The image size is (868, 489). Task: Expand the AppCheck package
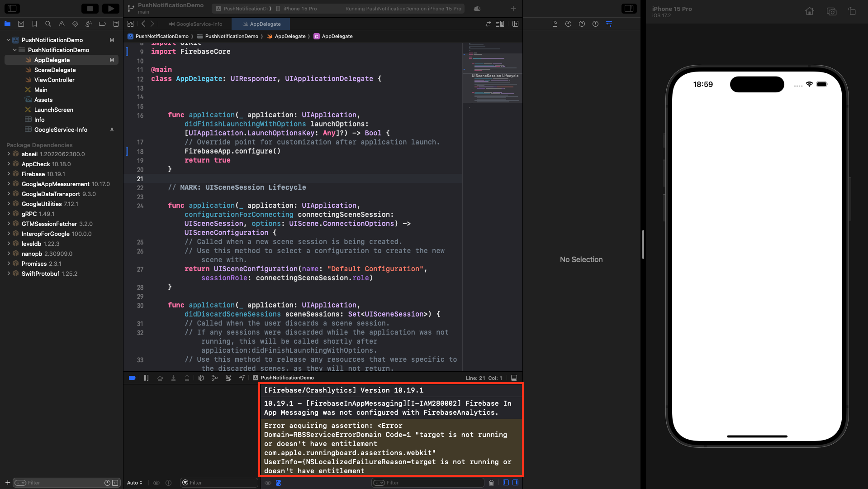click(x=8, y=164)
